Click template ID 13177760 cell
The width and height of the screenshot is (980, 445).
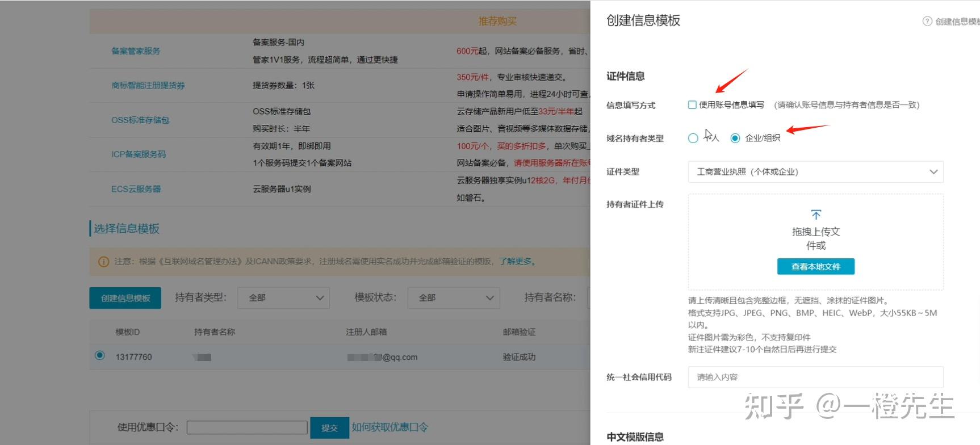coord(134,357)
